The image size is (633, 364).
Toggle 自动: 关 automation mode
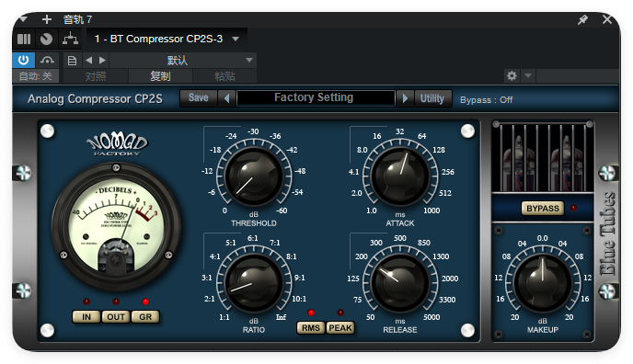(x=36, y=76)
